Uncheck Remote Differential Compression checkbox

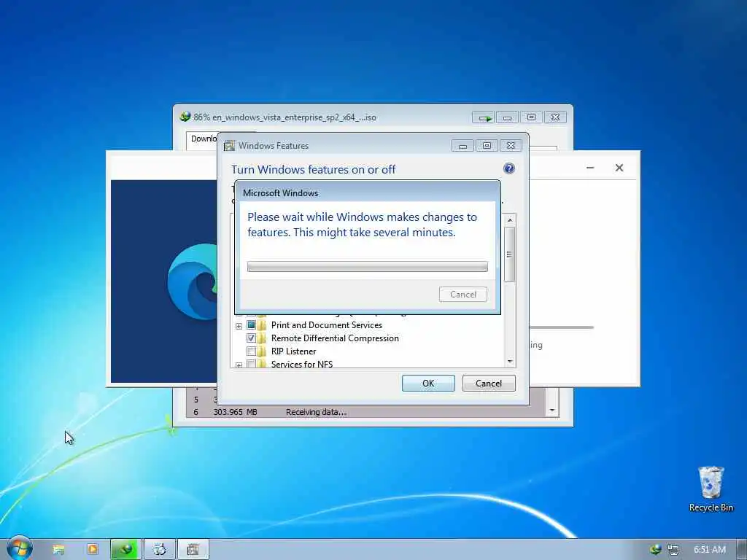click(x=251, y=338)
